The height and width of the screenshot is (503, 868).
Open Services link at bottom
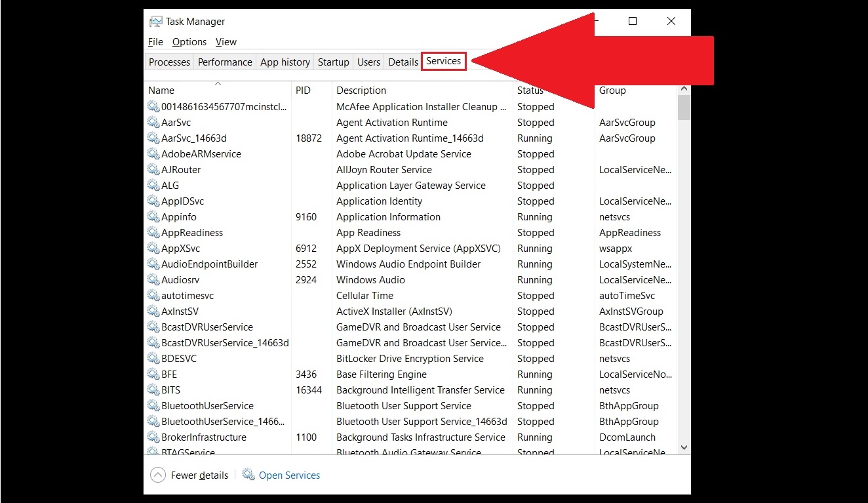pyautogui.click(x=289, y=475)
